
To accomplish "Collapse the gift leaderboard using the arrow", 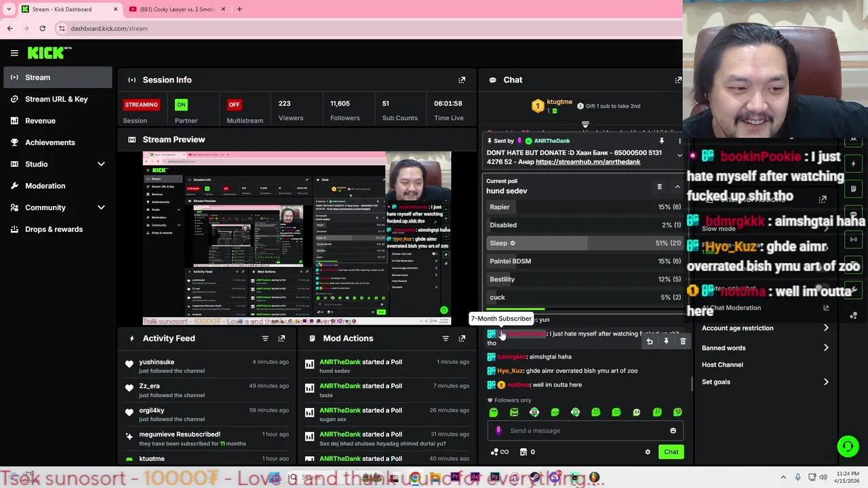I will coord(585,125).
